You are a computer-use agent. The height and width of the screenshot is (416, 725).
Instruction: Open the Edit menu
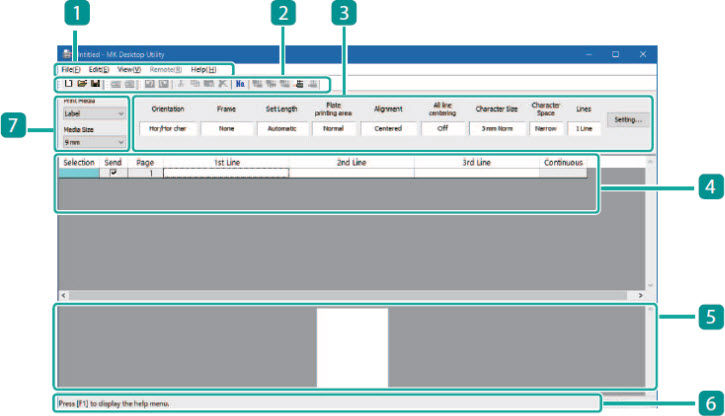point(98,70)
